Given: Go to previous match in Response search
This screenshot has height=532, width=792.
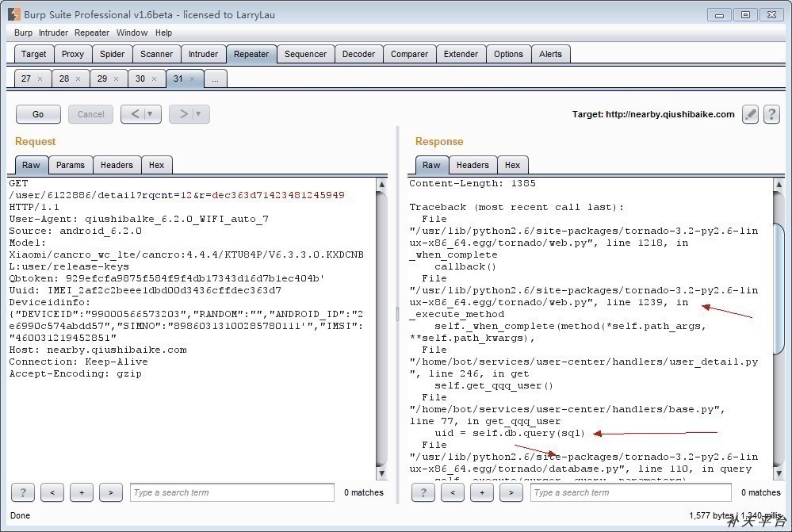Looking at the screenshot, I should tap(453, 492).
